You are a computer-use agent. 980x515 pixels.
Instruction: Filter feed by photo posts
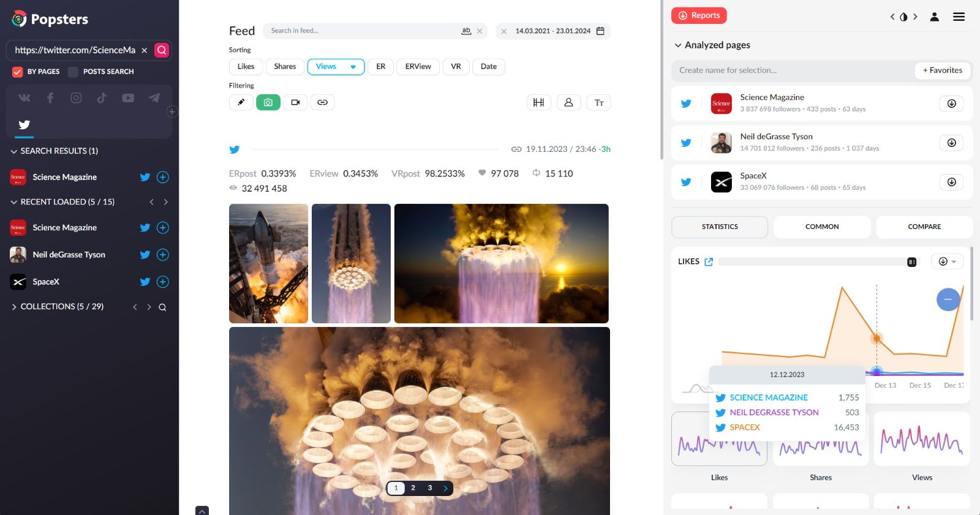(x=268, y=102)
